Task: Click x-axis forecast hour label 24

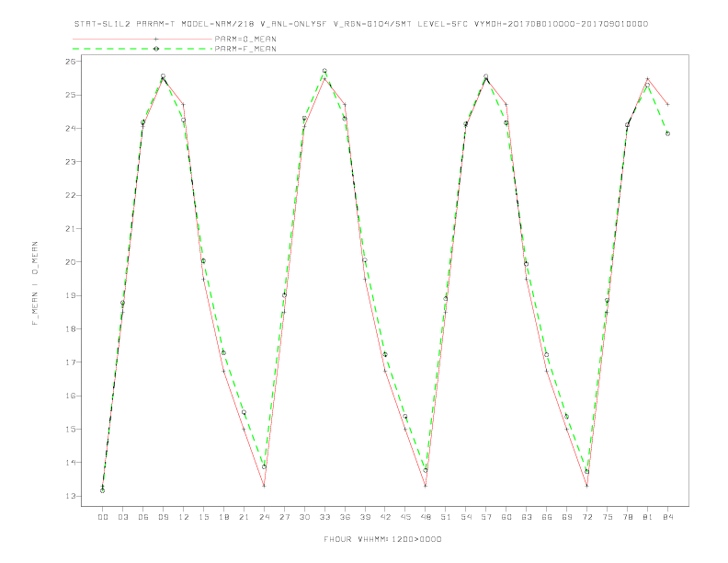Action: pyautogui.click(x=264, y=517)
